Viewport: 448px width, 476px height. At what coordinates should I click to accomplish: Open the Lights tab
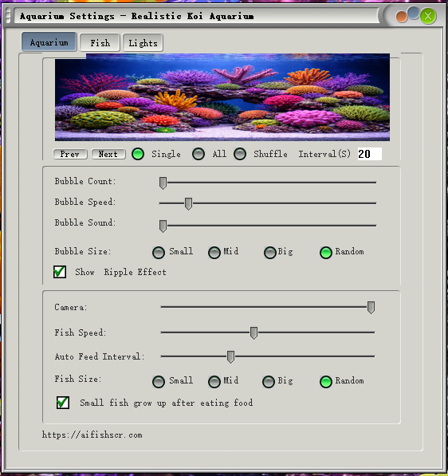coord(143,43)
